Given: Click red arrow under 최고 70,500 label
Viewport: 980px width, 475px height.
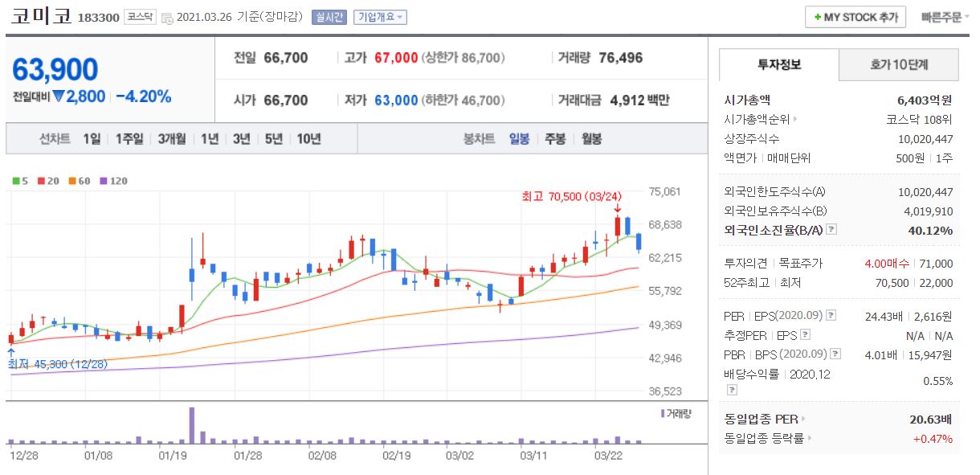Looking at the screenshot, I should (617, 209).
